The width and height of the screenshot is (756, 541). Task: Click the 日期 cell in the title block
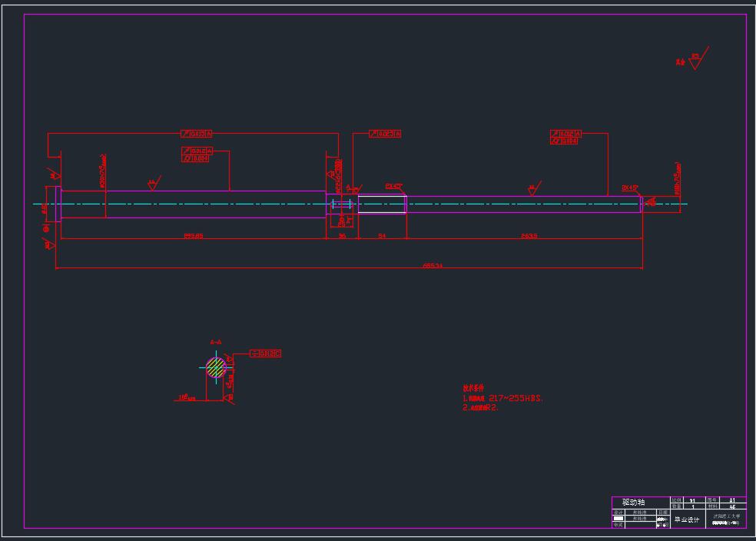coord(664,513)
